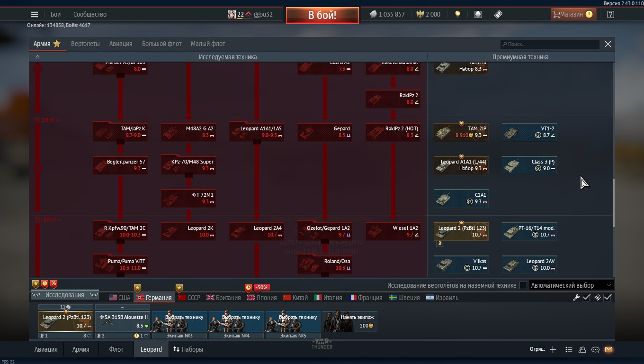Toggle helicopter research on ground vehicles checkbox
This screenshot has width=644, height=364.
pyautogui.click(x=523, y=285)
